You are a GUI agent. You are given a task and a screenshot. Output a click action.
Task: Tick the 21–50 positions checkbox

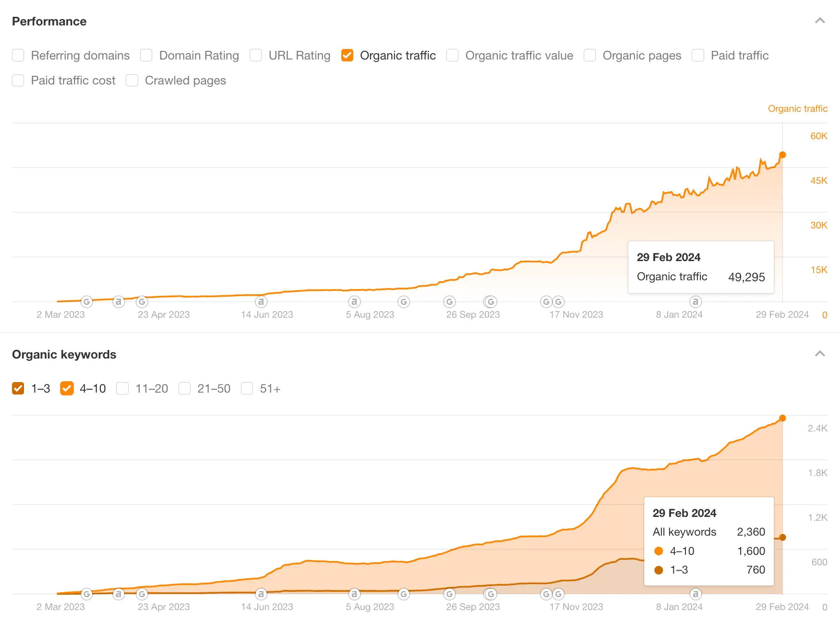pos(185,388)
